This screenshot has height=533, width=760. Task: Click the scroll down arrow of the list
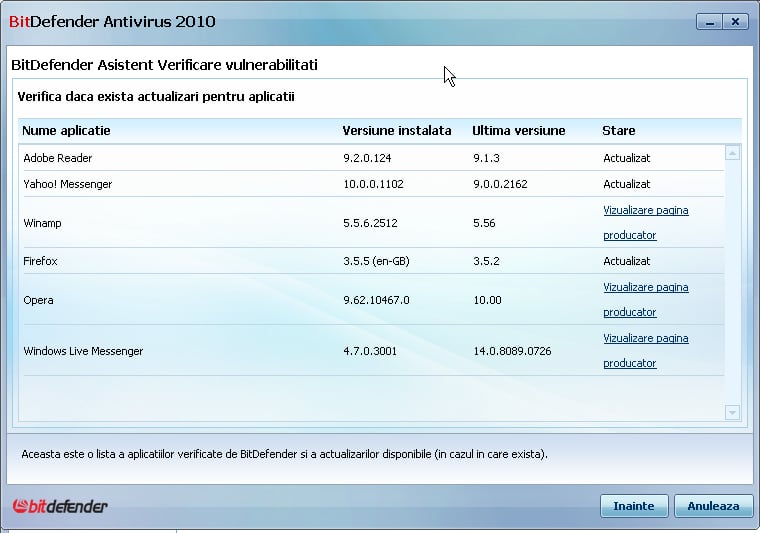point(732,412)
